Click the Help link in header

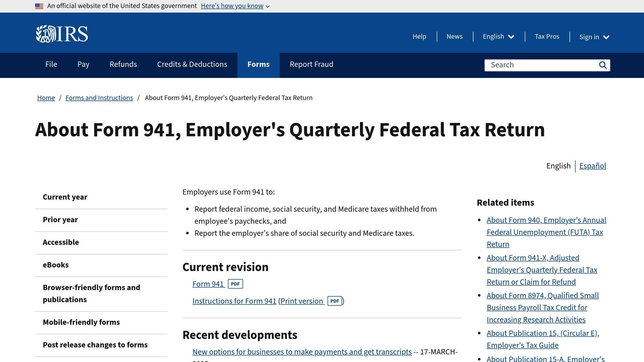tap(419, 36)
